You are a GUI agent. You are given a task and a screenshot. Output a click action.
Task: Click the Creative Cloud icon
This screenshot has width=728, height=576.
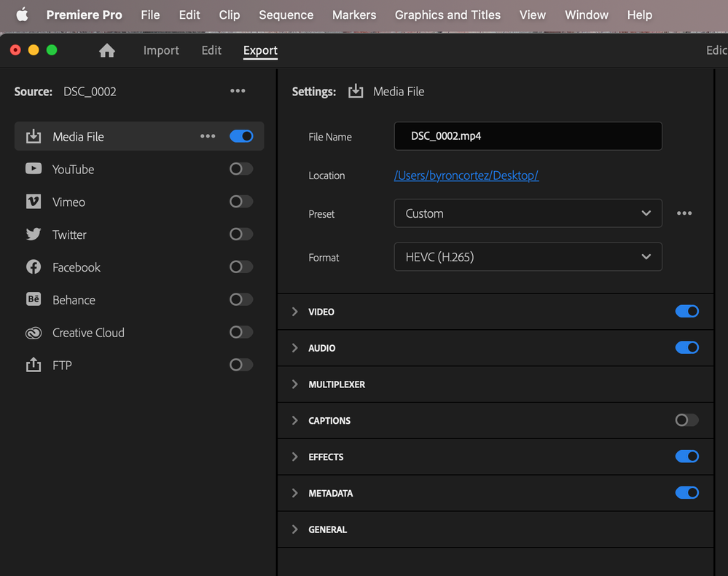34,333
